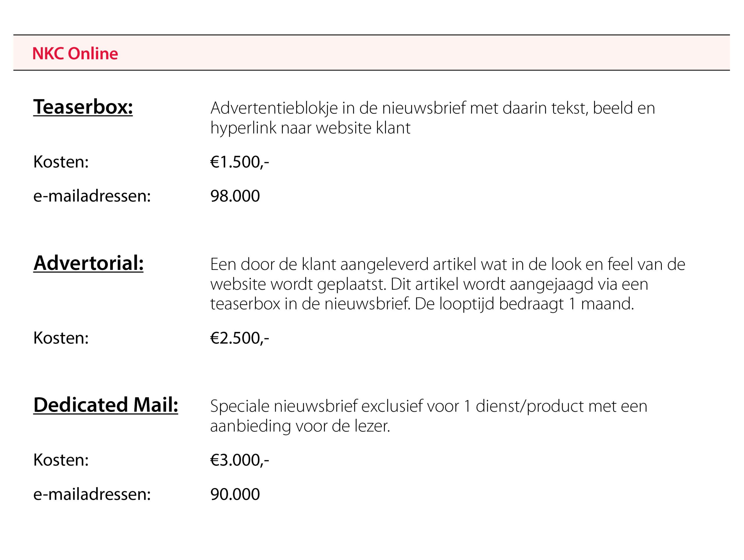Click the line starting with Advertentieblokje
The image size is (744, 560).
[x=432, y=108]
